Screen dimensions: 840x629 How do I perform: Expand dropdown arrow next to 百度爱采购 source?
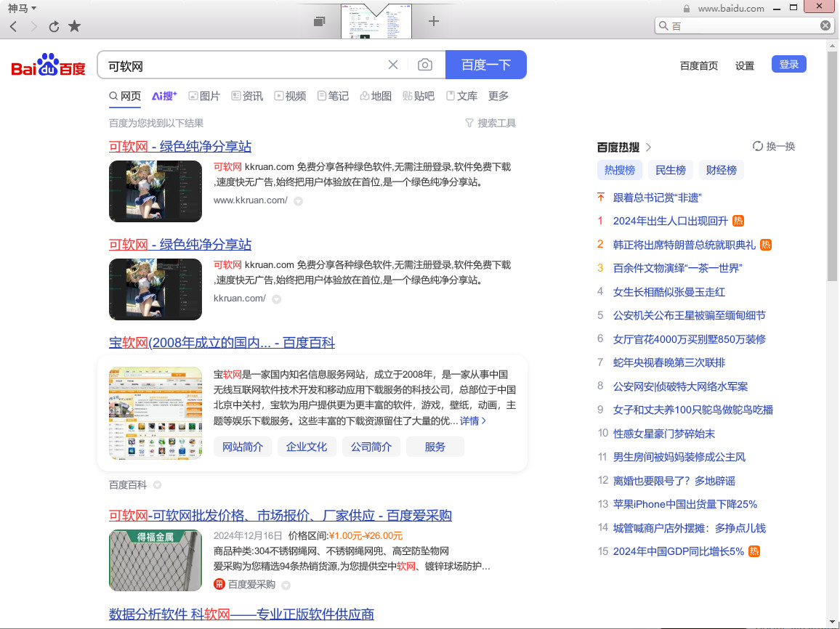click(x=286, y=585)
